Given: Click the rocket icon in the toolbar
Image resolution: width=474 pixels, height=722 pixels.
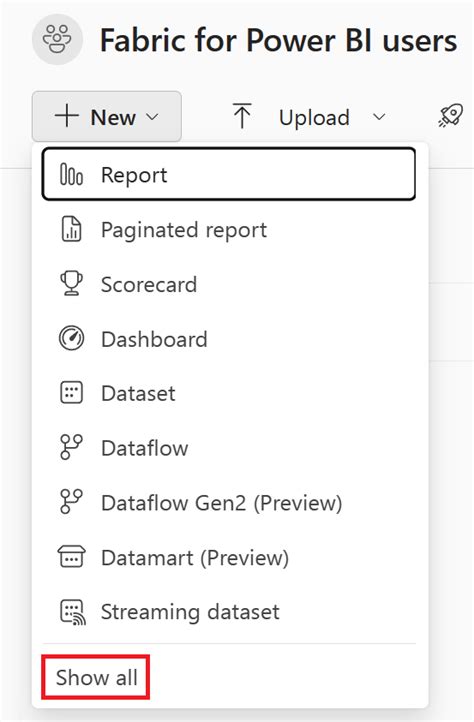Looking at the screenshot, I should point(451,115).
